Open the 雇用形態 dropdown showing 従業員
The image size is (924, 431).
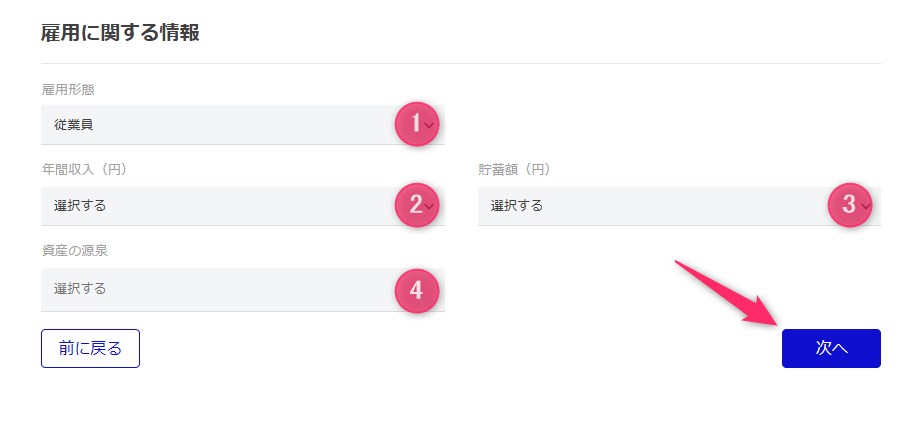click(x=220, y=125)
